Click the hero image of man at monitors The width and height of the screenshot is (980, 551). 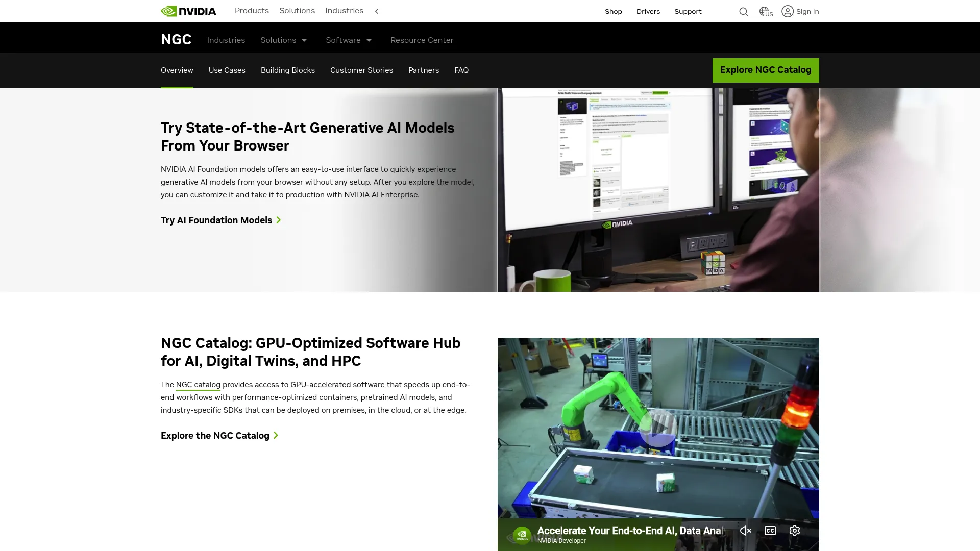658,190
